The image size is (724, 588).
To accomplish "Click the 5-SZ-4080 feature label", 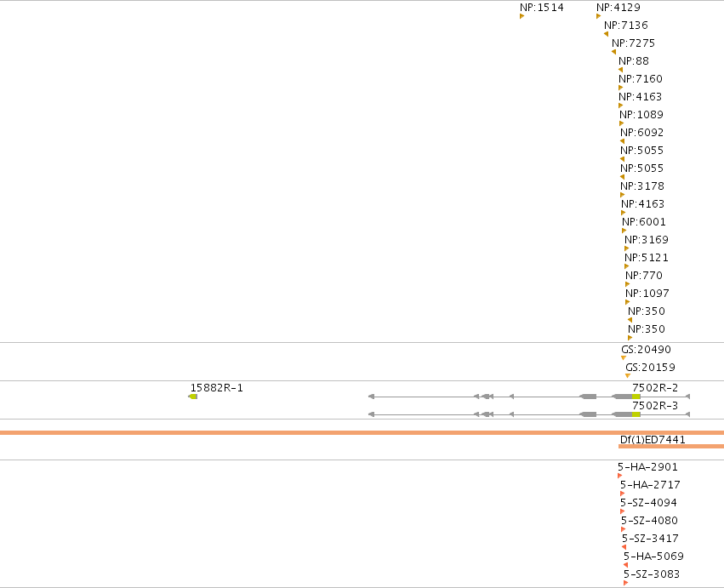I will pyautogui.click(x=649, y=521).
